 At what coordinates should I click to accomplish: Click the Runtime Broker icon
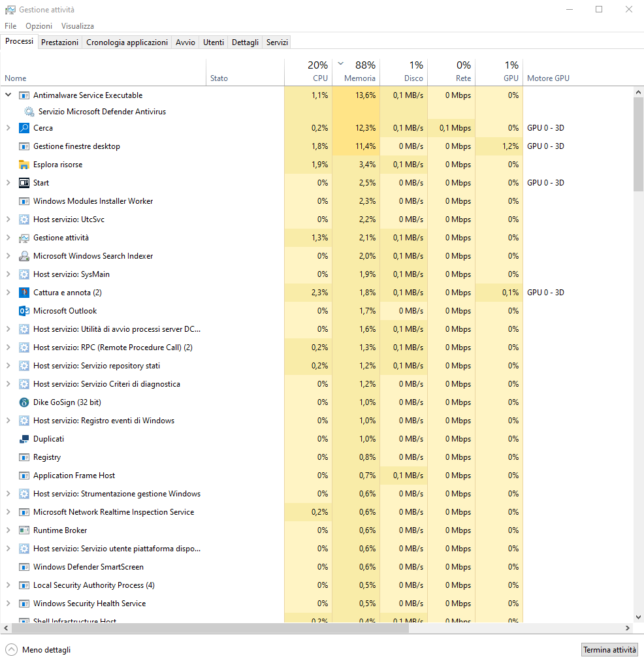(x=24, y=530)
